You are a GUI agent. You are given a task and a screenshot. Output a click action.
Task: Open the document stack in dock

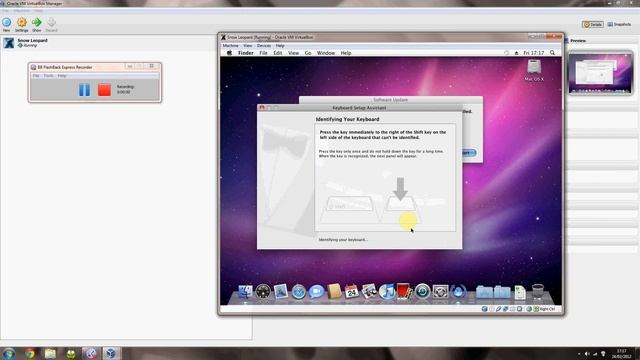click(520, 292)
